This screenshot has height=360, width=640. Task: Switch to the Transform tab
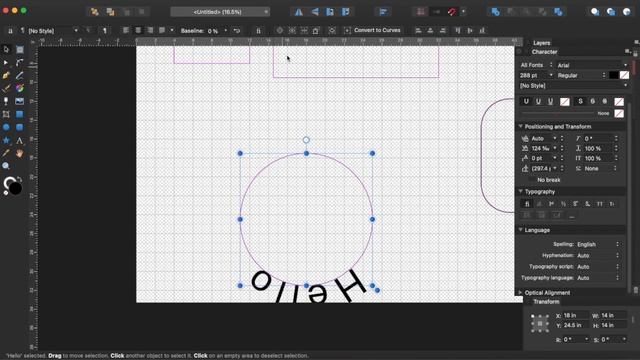(x=546, y=302)
